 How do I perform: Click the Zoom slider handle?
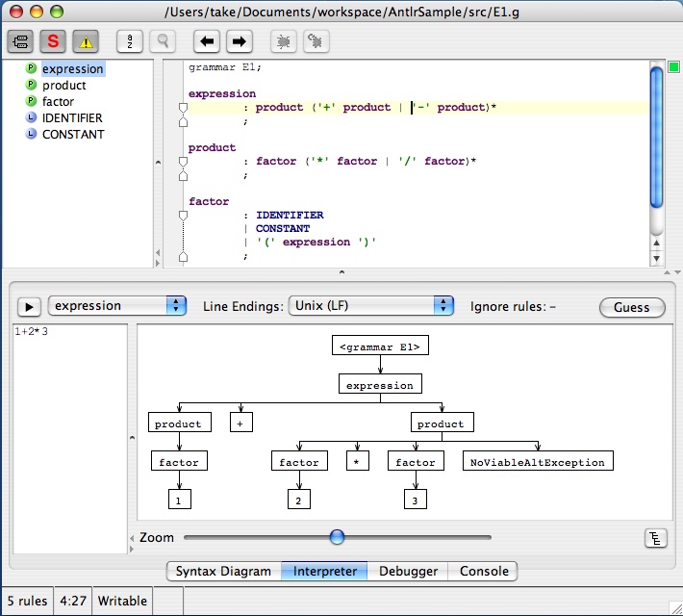(x=337, y=537)
